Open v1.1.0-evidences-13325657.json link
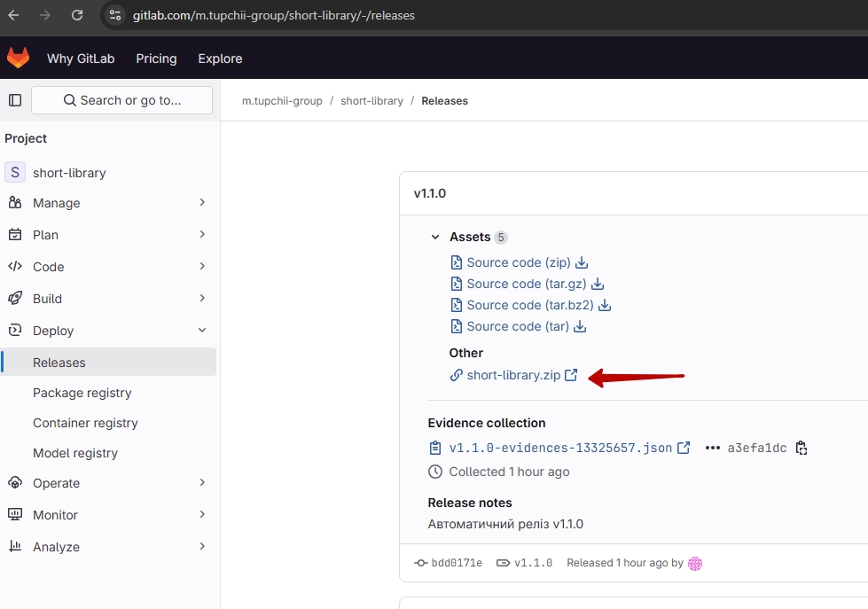Viewport: 868px width, 609px height. point(560,448)
